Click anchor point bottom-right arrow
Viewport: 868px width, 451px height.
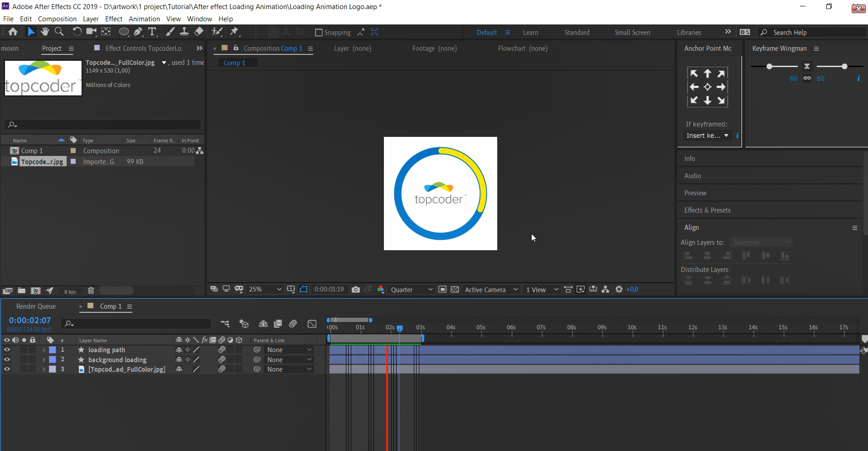coord(721,101)
